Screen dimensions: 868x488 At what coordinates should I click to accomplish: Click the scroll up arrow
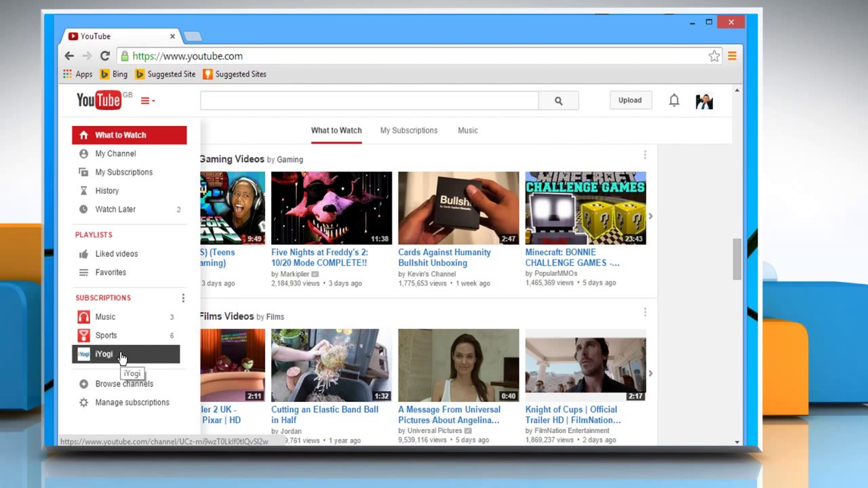tap(737, 90)
